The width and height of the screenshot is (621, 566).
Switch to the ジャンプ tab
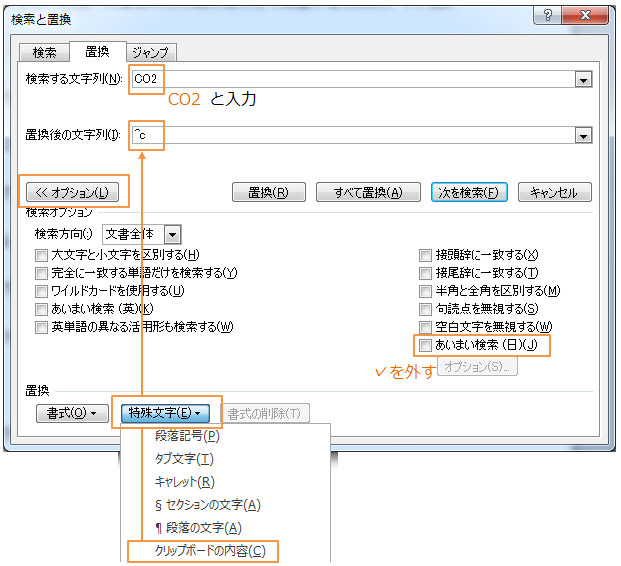[x=150, y=52]
